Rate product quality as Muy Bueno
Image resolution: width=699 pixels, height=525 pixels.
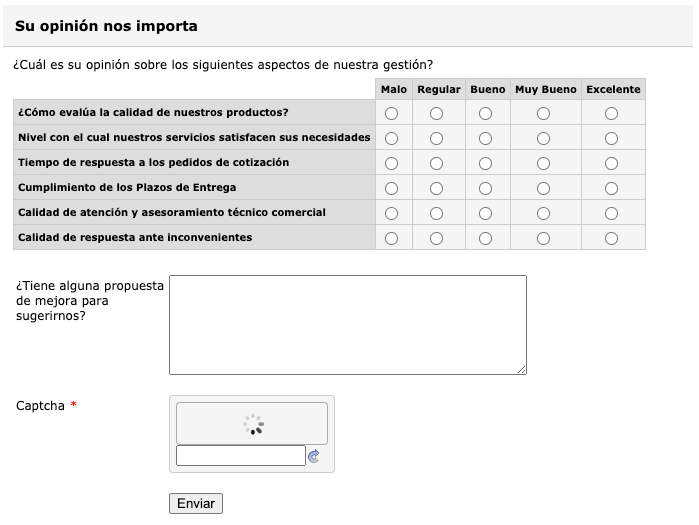pos(544,113)
